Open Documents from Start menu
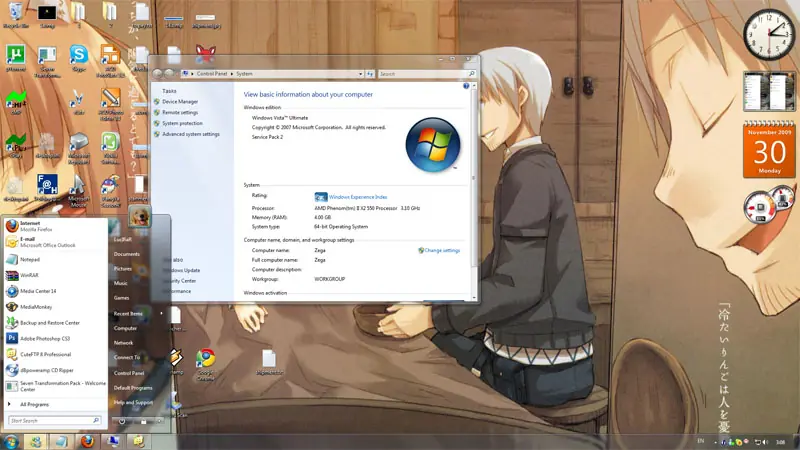The height and width of the screenshot is (450, 800). (127, 254)
